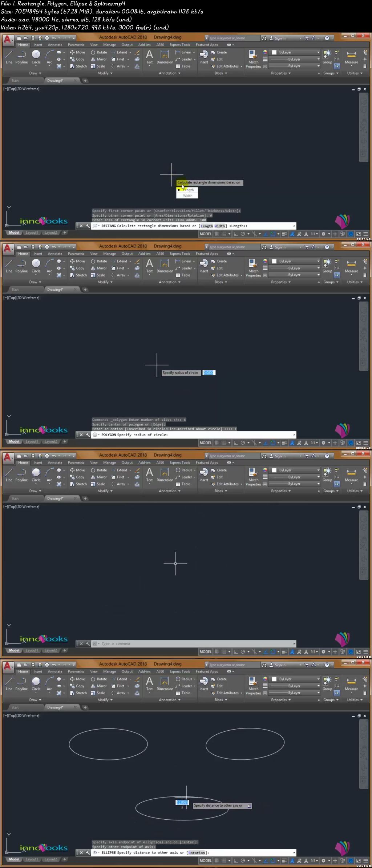The width and height of the screenshot is (372, 868).
Task: Select the Length option in the RECTANG dynamic menu
Action: [x=187, y=190]
